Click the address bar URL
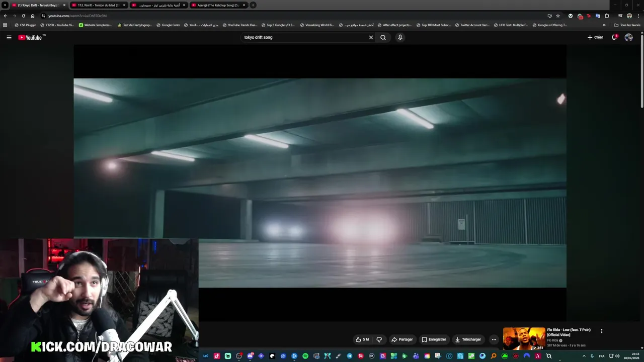This screenshot has width=644, height=362. (77, 16)
